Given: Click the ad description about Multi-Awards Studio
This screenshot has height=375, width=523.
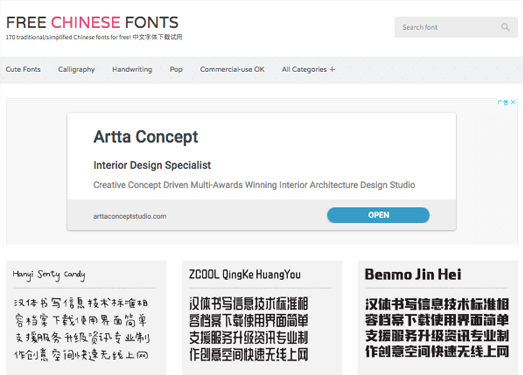Looking at the screenshot, I should (254, 185).
